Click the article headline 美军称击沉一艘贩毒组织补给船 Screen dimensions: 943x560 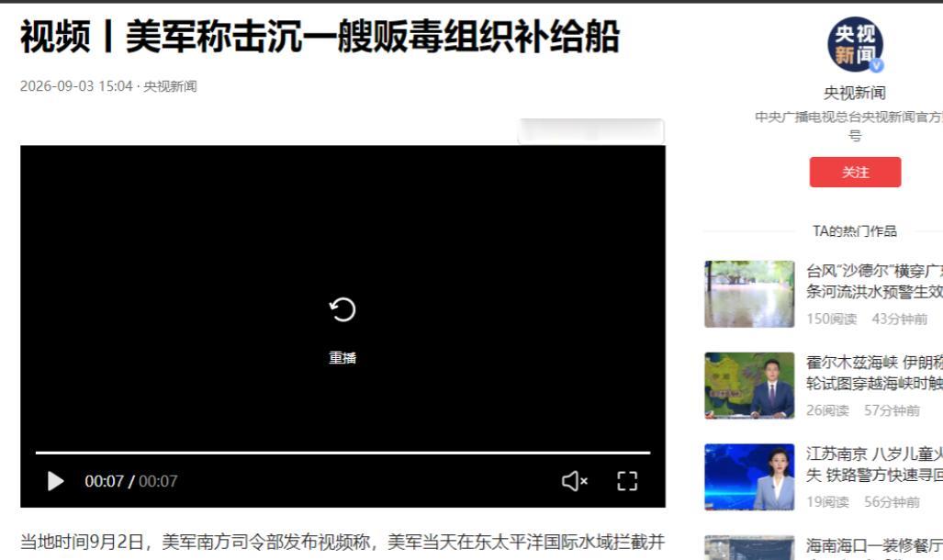pyautogui.click(x=372, y=37)
